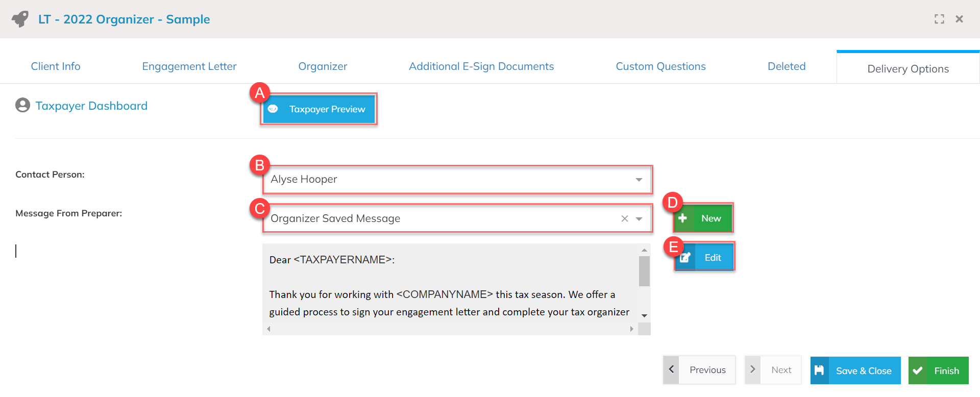The width and height of the screenshot is (980, 397).
Task: Expand the Contact Person dropdown
Action: 639,180
